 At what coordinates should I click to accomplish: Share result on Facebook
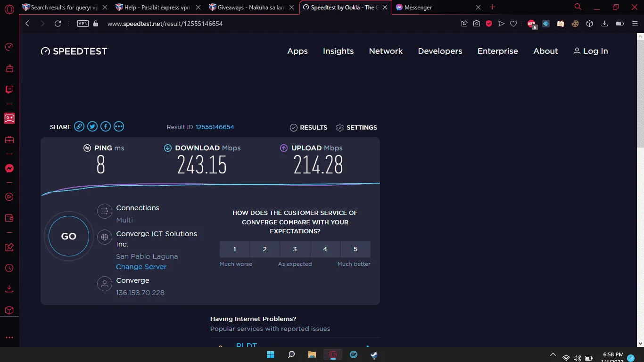106,126
